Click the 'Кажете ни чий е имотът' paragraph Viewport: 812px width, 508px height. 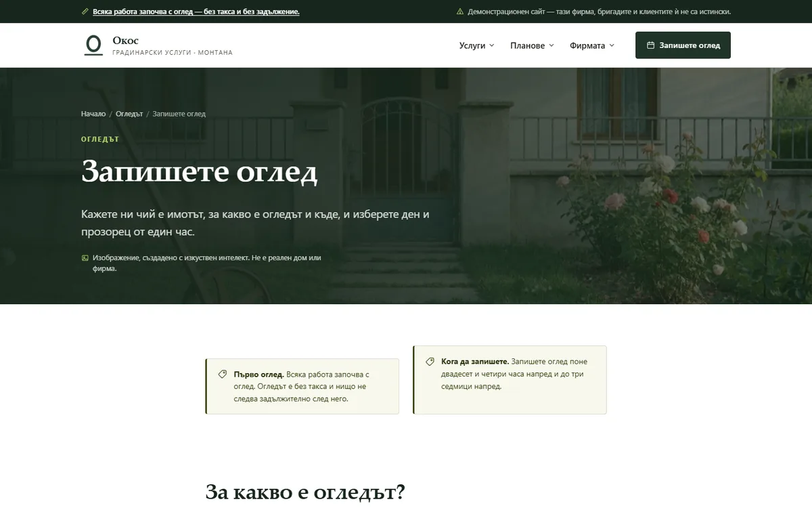tap(256, 223)
